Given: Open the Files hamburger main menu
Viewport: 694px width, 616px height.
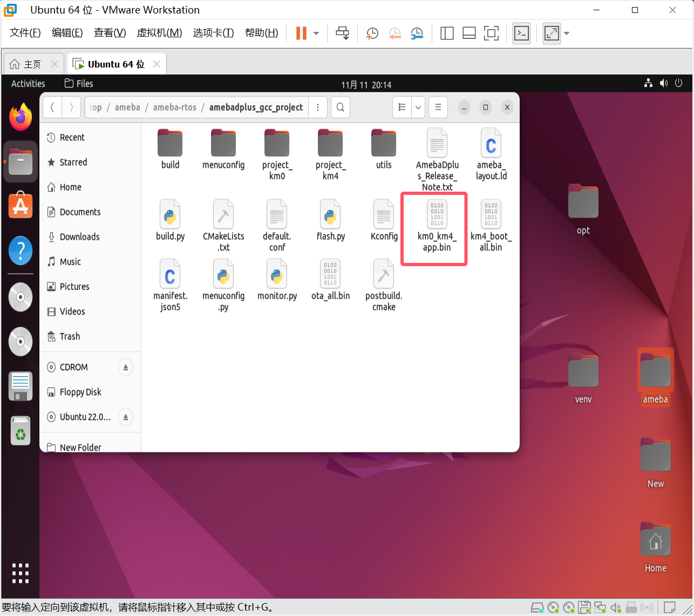Looking at the screenshot, I should tap(438, 107).
